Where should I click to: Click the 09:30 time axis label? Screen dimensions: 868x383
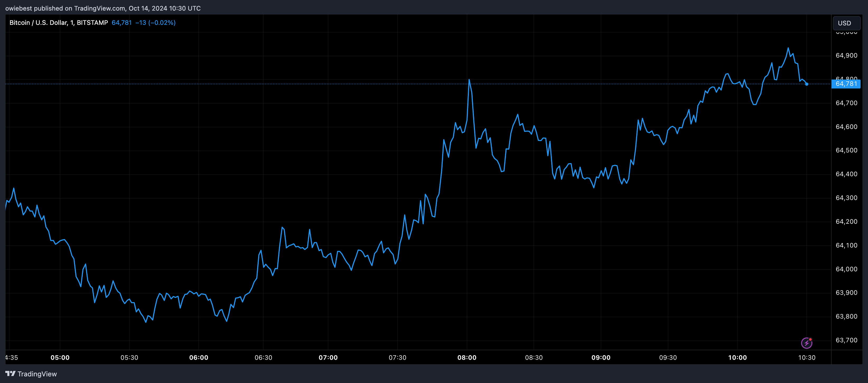tap(668, 357)
